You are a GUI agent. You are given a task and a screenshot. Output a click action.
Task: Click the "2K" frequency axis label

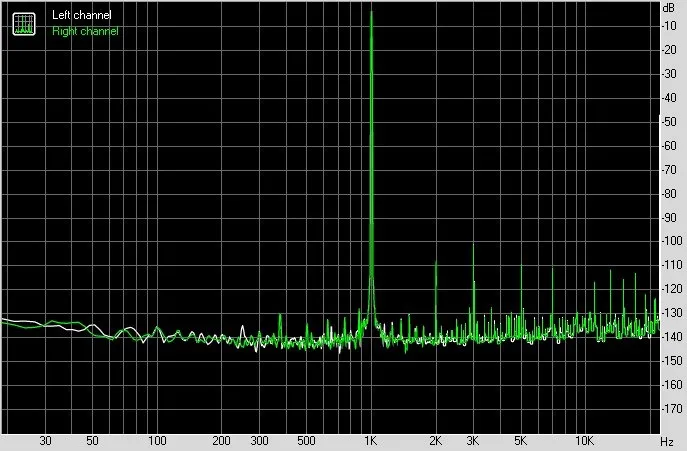pos(436,441)
